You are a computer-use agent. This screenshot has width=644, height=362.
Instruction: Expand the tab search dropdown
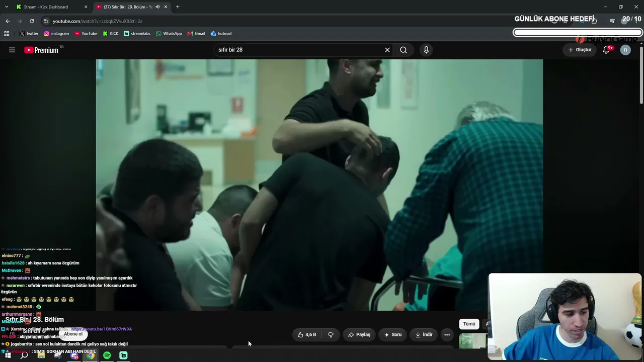pyautogui.click(x=7, y=7)
